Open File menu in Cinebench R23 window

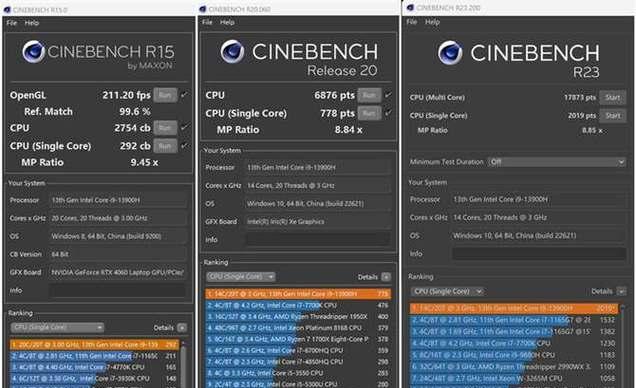click(412, 22)
